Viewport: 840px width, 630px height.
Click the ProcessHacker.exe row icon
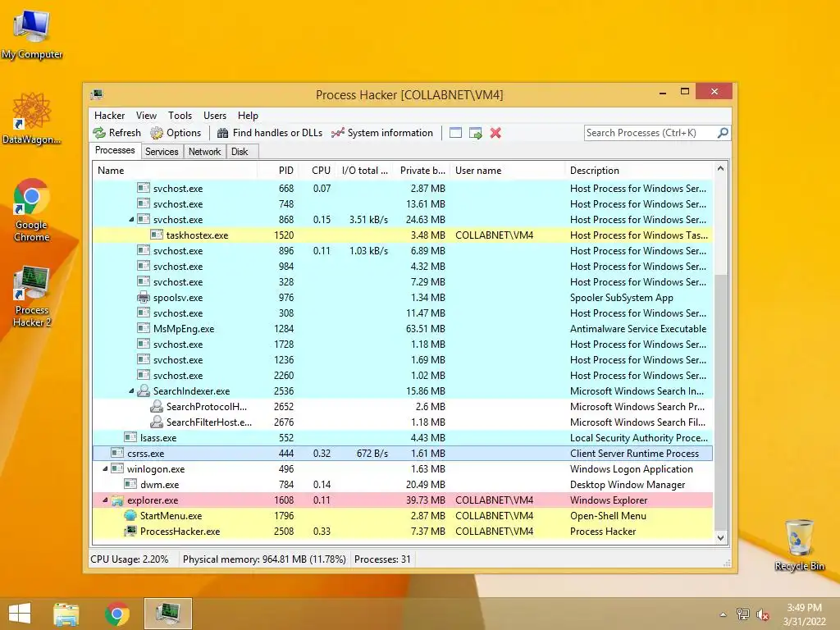(130, 532)
